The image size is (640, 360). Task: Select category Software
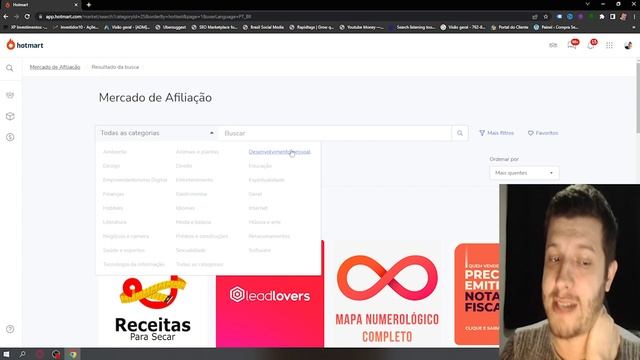tap(260, 250)
